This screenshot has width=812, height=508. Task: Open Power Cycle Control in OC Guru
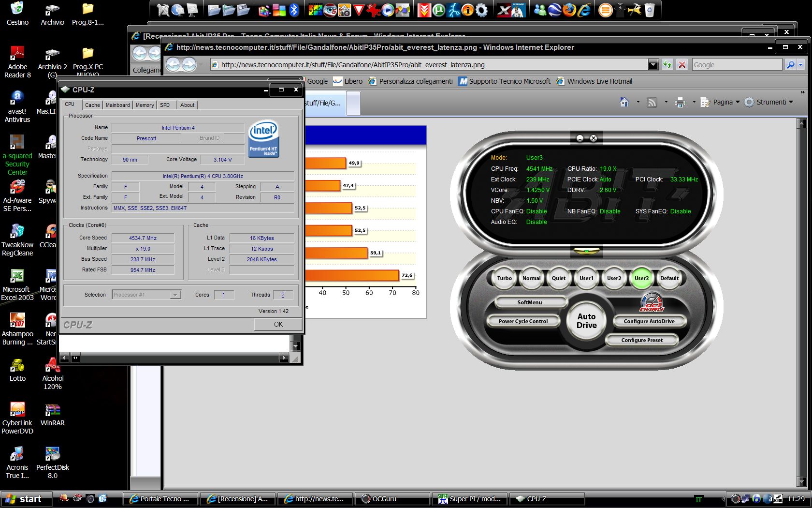[523, 321]
